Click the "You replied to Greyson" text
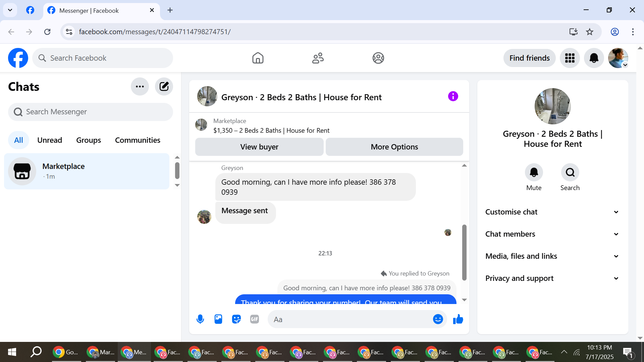 point(419,274)
